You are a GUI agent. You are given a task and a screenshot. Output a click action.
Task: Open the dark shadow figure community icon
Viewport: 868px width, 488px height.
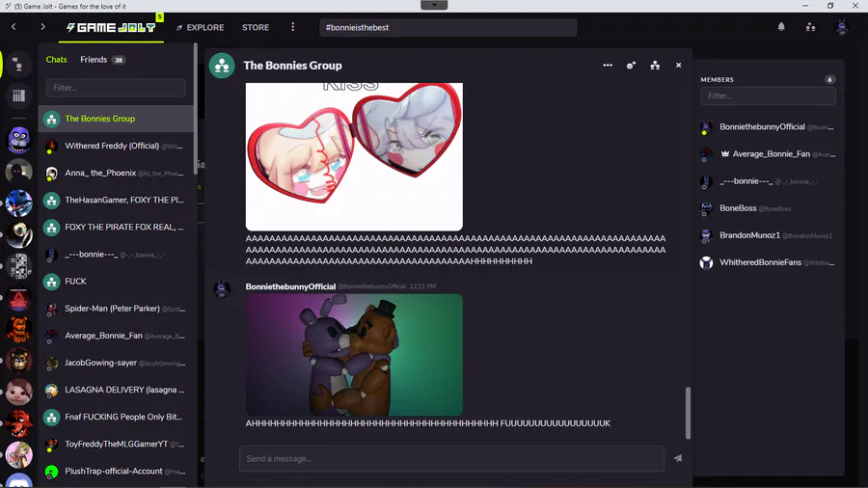pyautogui.click(x=19, y=172)
